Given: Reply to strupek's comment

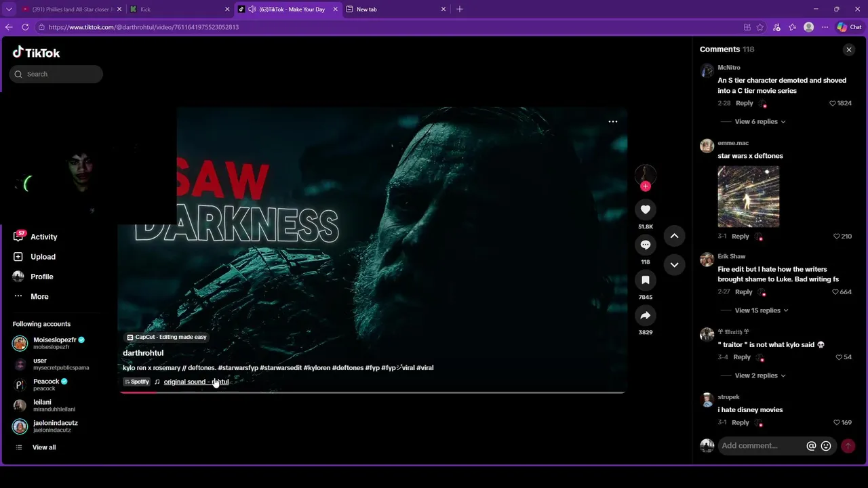Looking at the screenshot, I should tap(740, 422).
